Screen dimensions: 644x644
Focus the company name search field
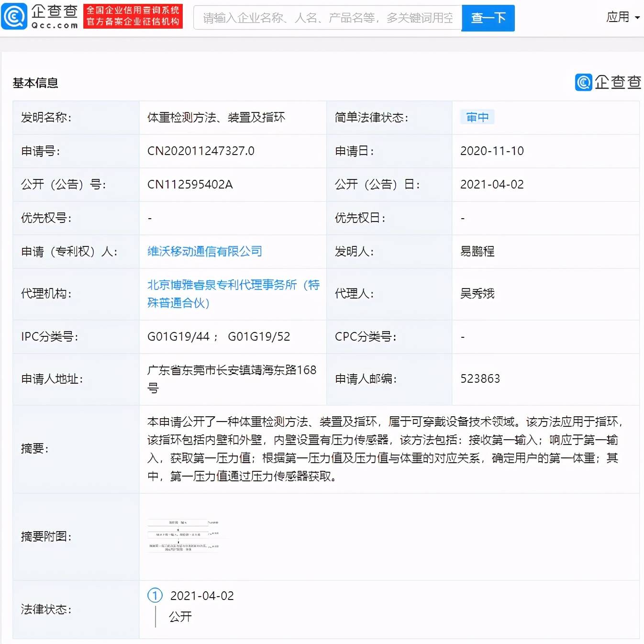328,18
